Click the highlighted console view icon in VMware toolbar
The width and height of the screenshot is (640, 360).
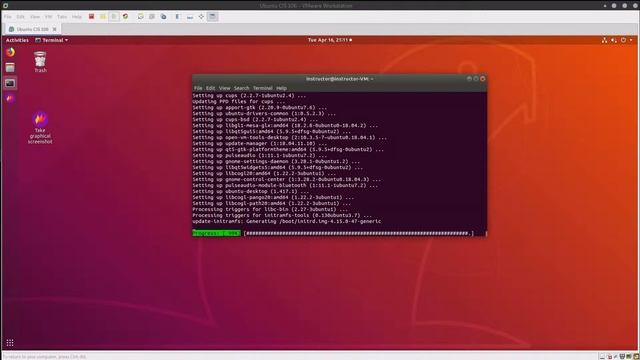click(x=213, y=17)
